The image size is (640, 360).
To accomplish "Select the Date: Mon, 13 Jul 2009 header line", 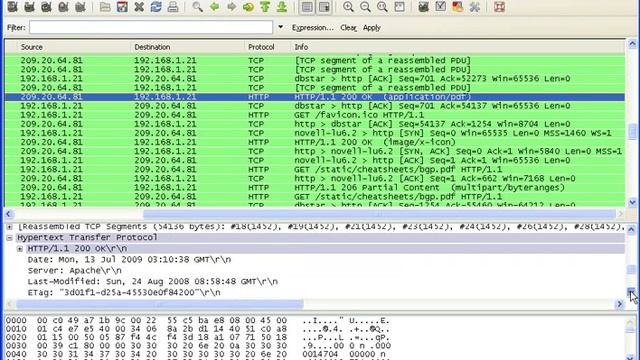I will (129, 260).
